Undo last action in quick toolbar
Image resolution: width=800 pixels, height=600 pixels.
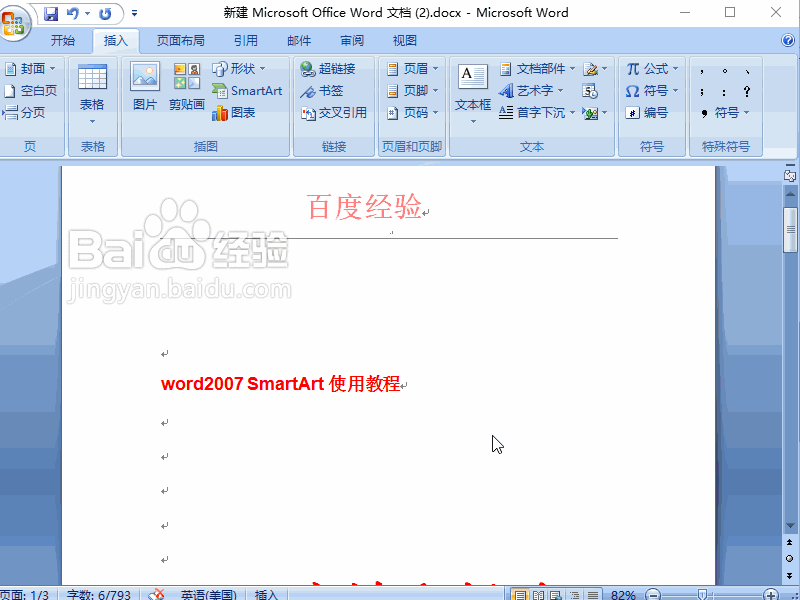[x=73, y=13]
